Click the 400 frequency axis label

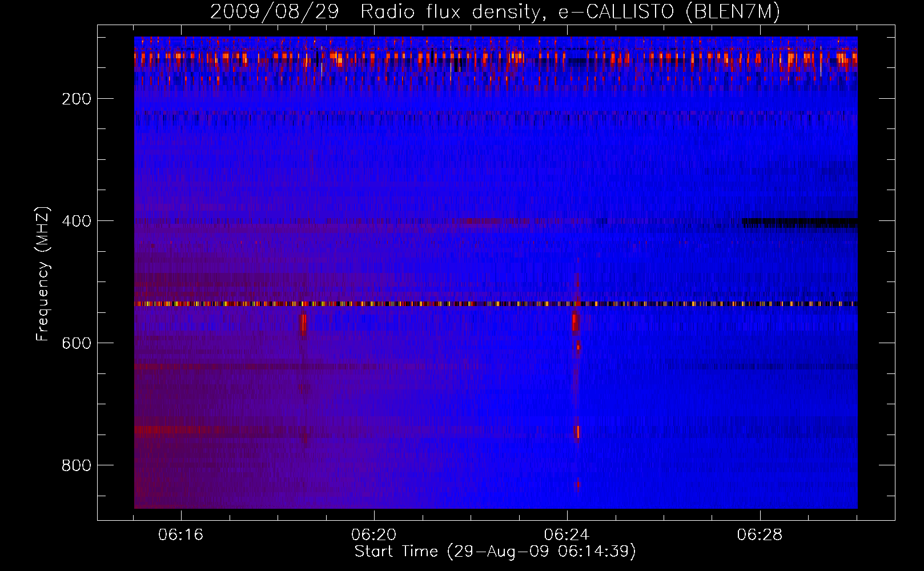[77, 221]
